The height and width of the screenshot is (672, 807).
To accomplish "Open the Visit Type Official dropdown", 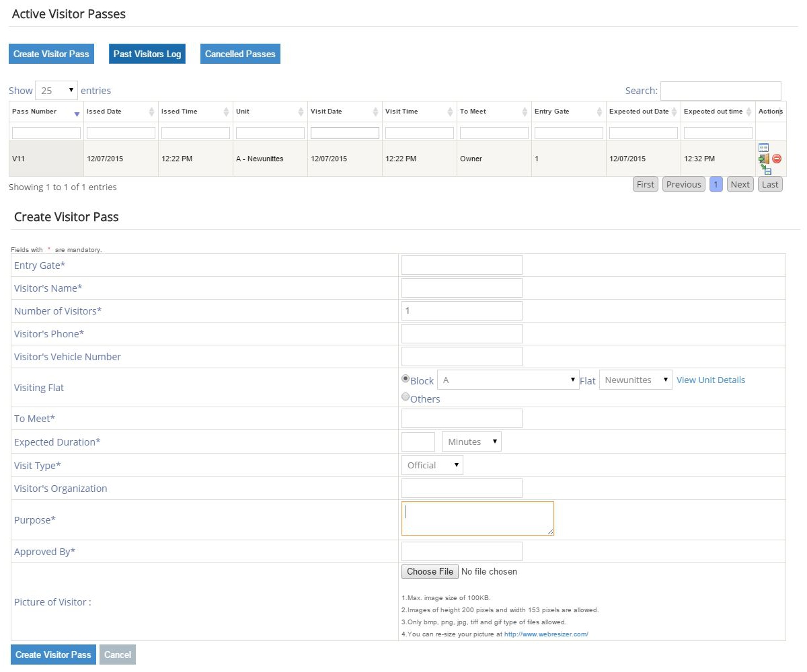I will coord(432,465).
